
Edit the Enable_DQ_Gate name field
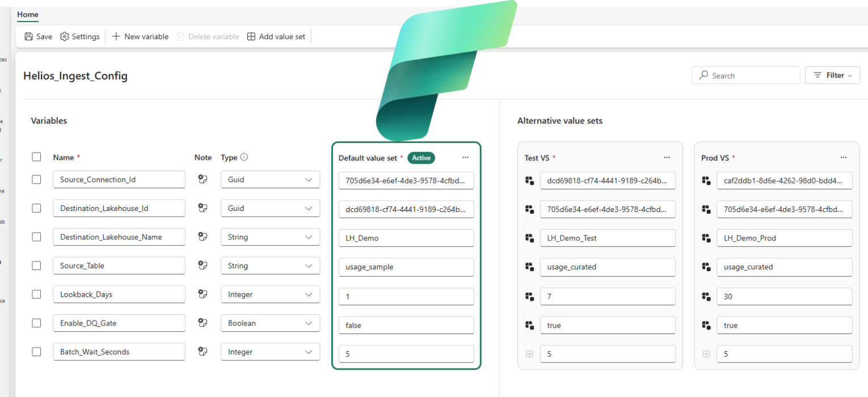pyautogui.click(x=119, y=323)
